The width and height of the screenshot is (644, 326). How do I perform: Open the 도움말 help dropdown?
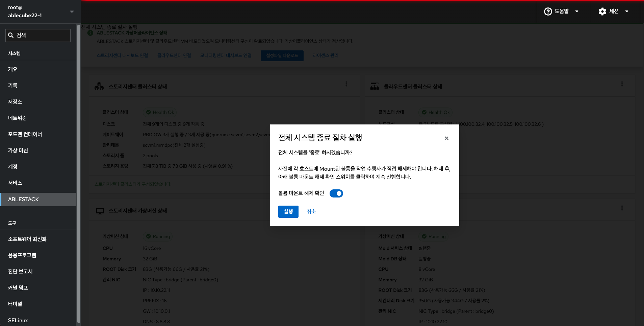click(562, 11)
